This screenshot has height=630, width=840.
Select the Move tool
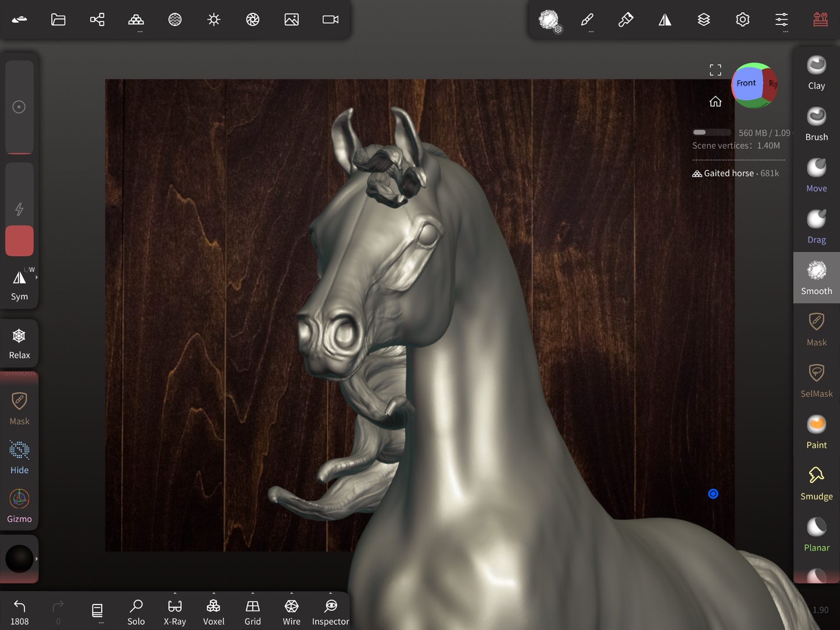(x=816, y=176)
